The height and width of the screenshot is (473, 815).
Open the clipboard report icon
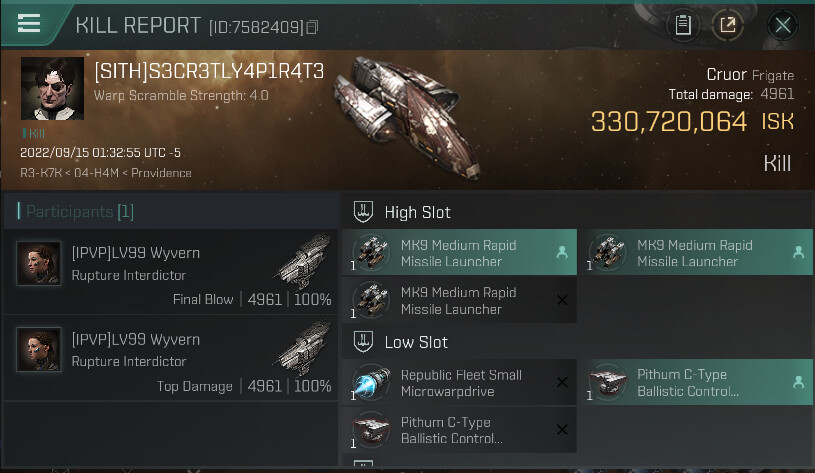coord(682,24)
